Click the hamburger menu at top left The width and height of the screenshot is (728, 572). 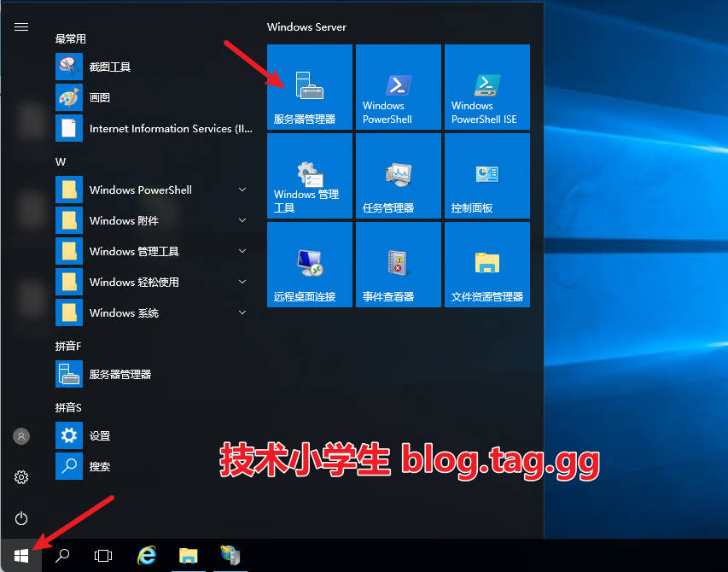(21, 26)
